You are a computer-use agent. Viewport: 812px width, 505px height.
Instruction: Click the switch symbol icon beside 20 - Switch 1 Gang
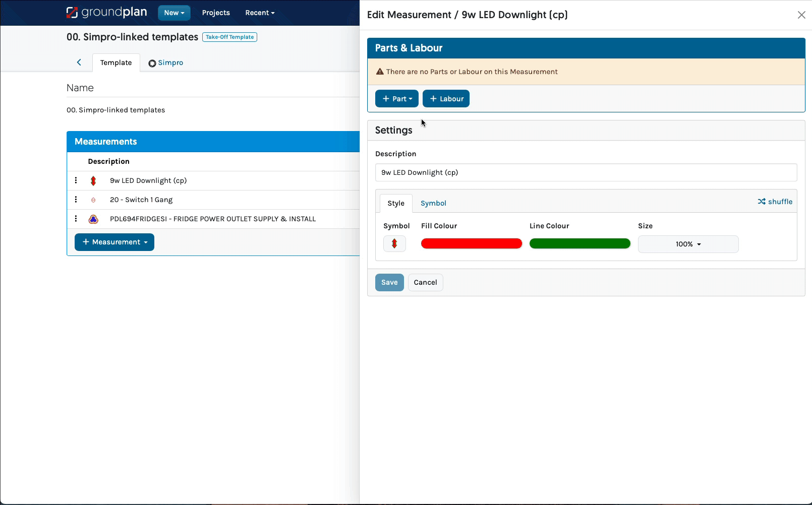pos(93,200)
